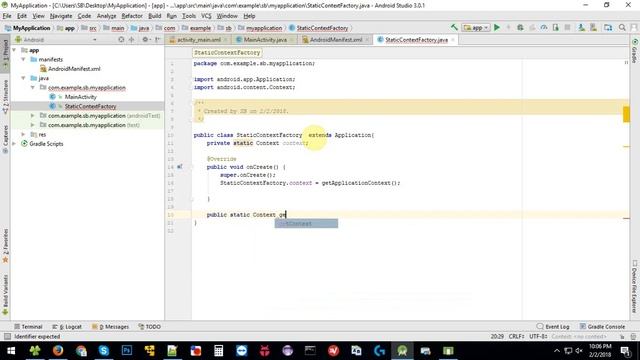Open the Terminal tool window button
The width and height of the screenshot is (640, 360).
[x=28, y=327]
